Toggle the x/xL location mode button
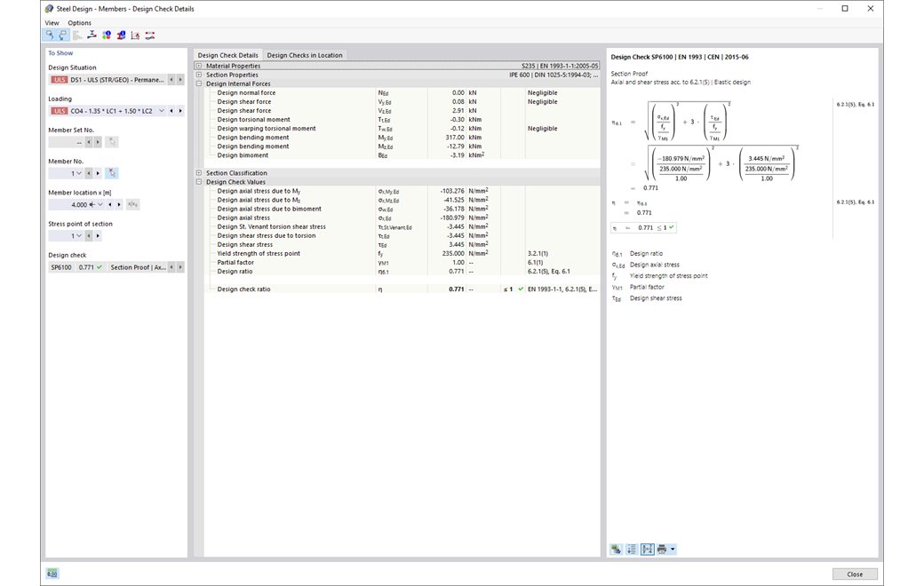Screen dimensions: 924x586 [132, 204]
